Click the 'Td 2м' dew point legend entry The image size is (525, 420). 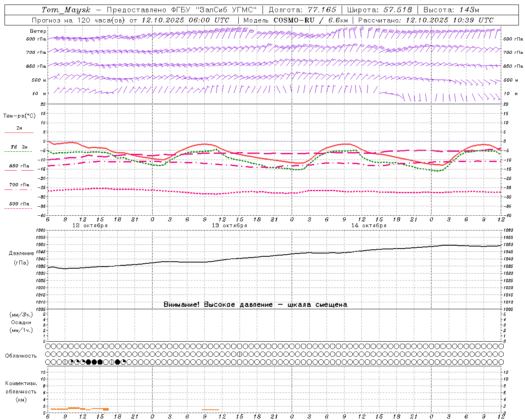tap(19, 147)
